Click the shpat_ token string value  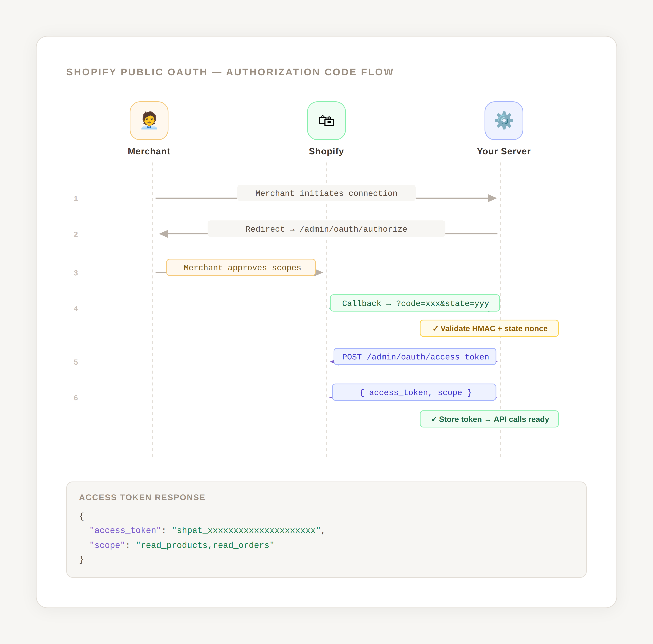[246, 531]
